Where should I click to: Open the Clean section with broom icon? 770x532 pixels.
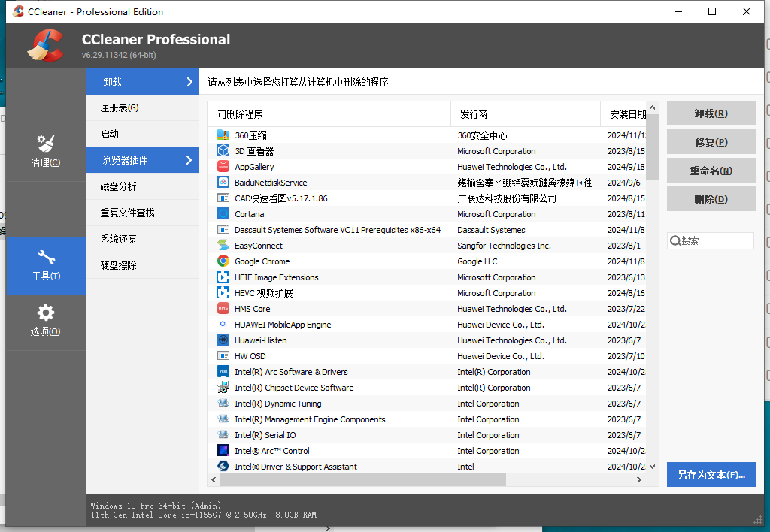pyautogui.click(x=46, y=153)
